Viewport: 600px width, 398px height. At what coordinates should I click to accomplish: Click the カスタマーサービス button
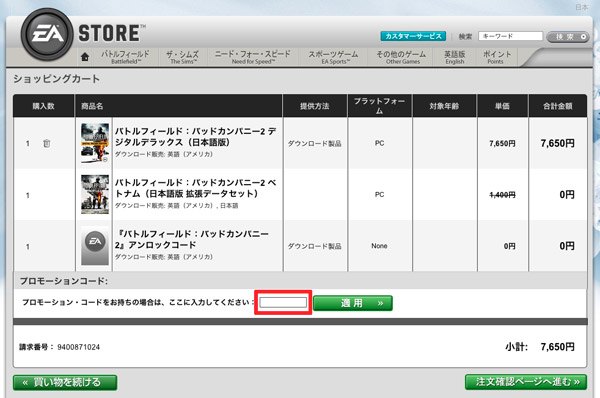(413, 36)
